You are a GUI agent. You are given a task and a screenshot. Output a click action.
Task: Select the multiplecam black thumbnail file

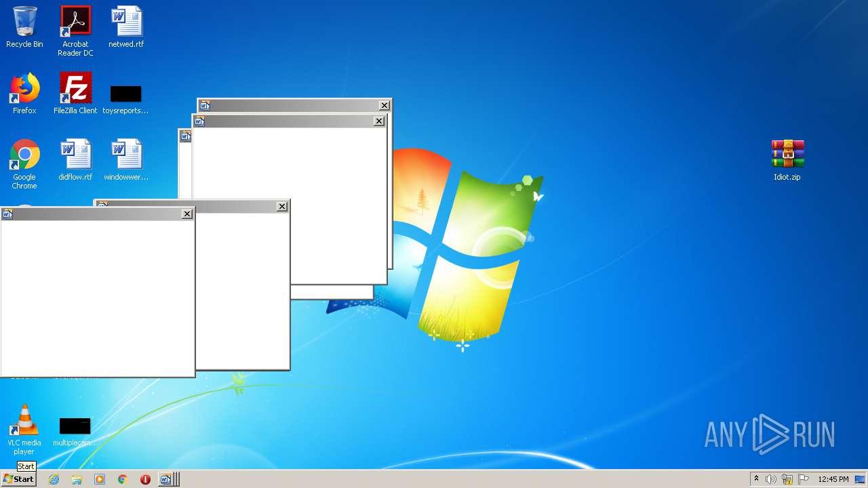tap(75, 432)
